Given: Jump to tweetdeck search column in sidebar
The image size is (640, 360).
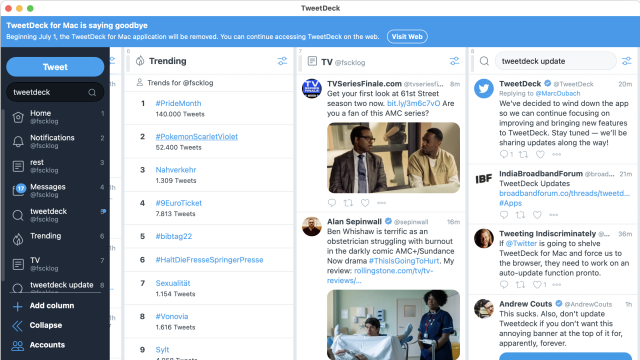Looking at the screenshot, I should [55, 215].
